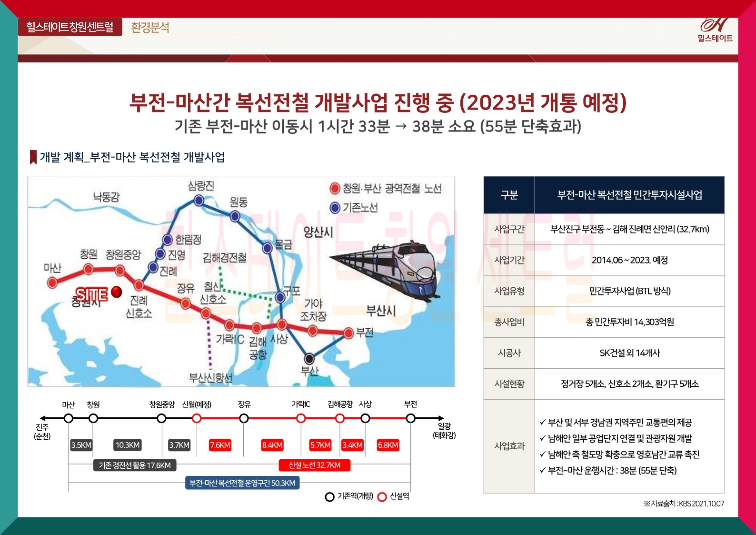Screen dimensions: 756x535
Task: Click the 원동 station marker on the map
Action: pyautogui.click(x=235, y=216)
